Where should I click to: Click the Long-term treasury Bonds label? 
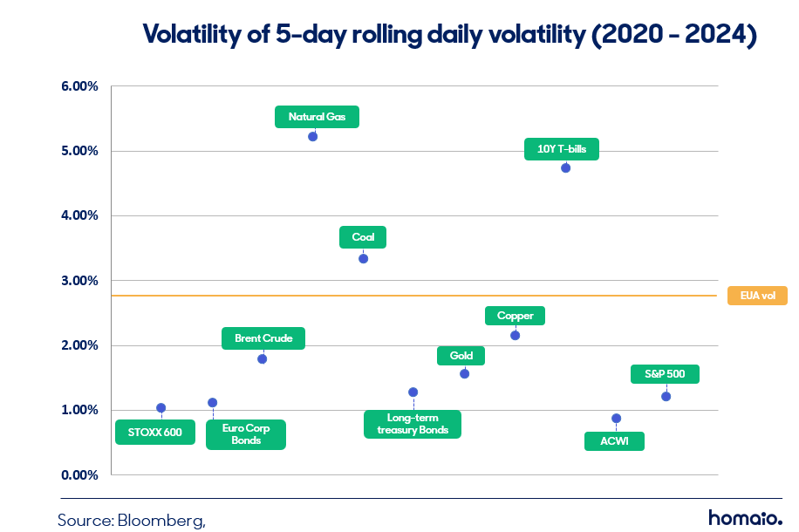(413, 424)
